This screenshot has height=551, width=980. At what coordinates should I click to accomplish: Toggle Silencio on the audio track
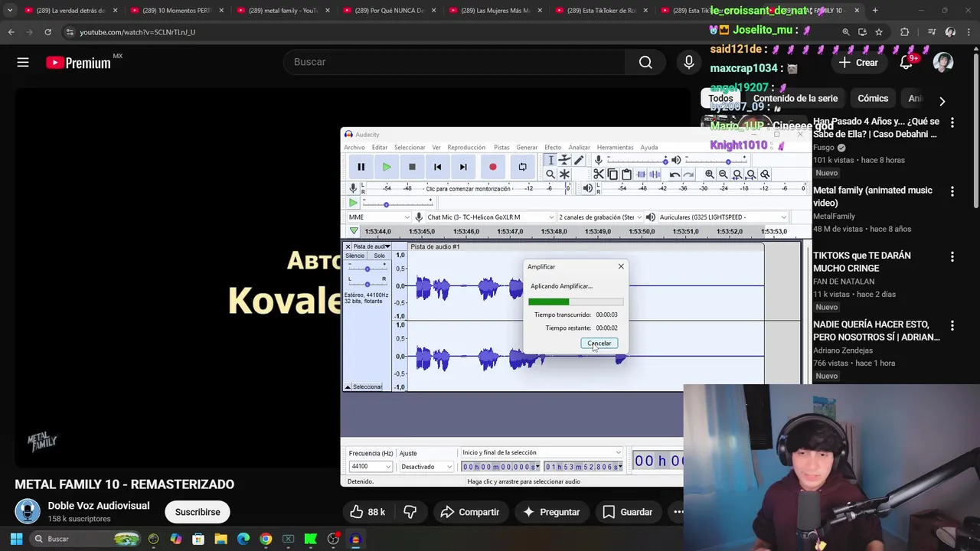coord(355,256)
